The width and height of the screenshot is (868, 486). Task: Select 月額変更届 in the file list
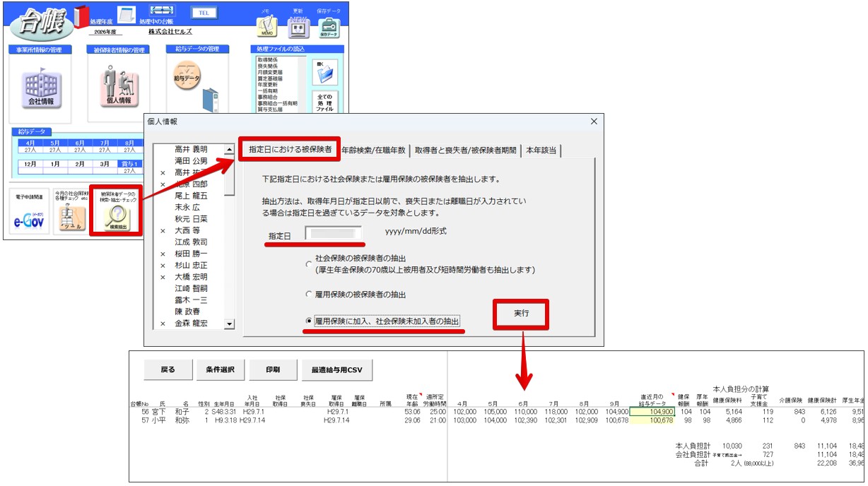[270, 71]
